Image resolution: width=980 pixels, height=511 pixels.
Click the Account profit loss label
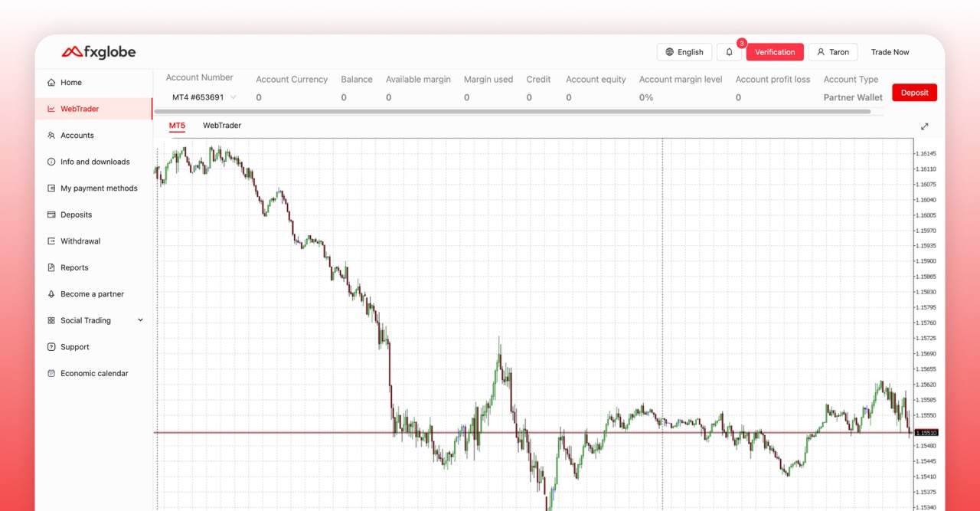tap(773, 79)
